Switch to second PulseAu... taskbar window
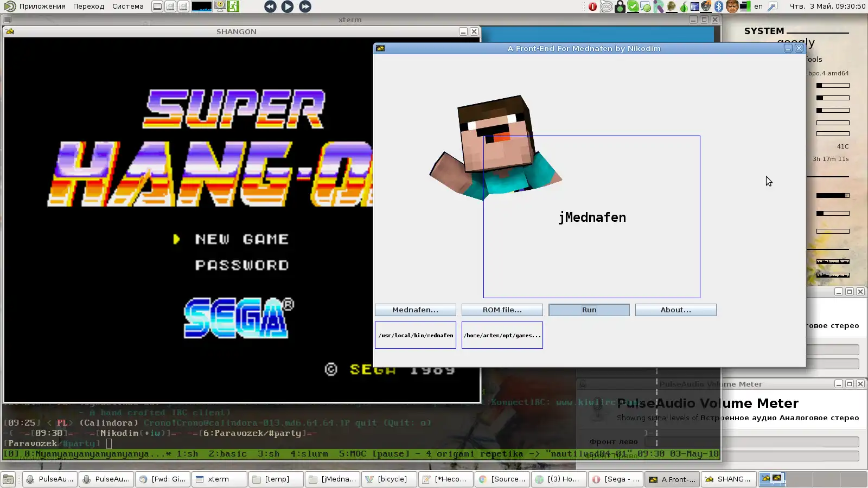 click(106, 479)
